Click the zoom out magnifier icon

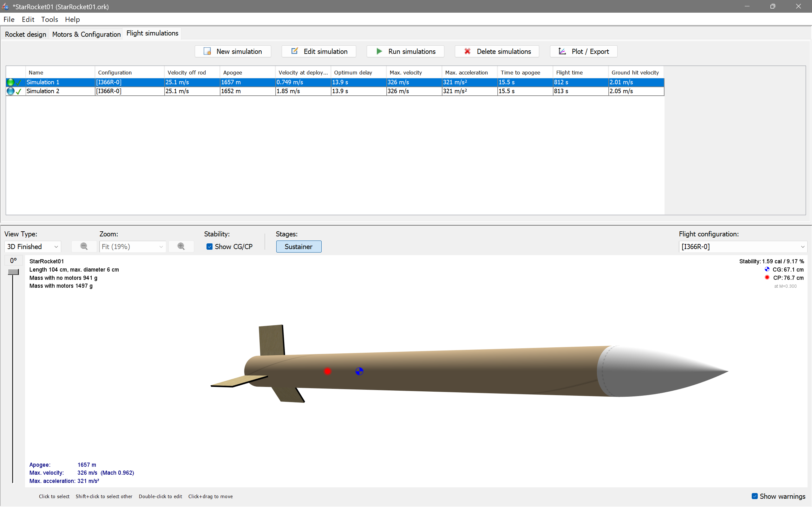(84, 246)
